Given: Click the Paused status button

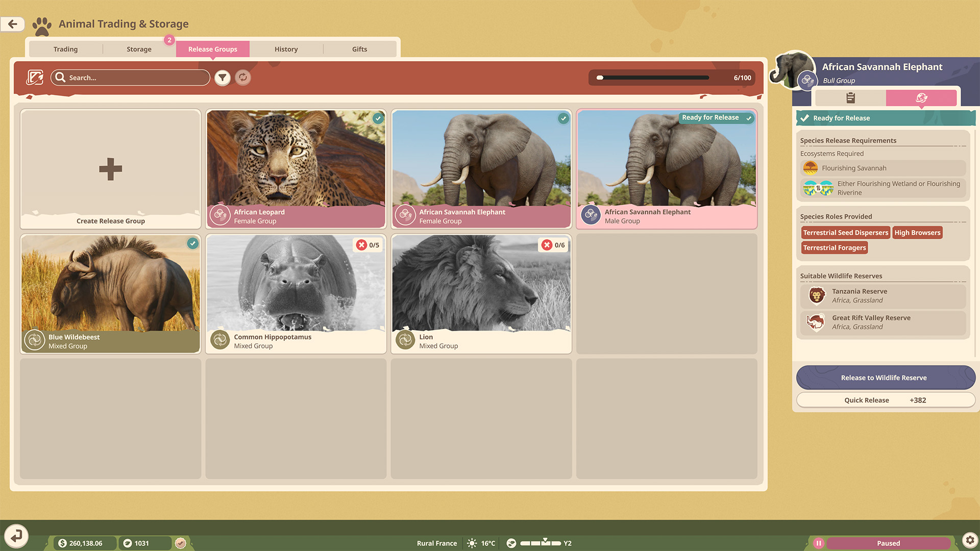Looking at the screenshot, I should coord(888,543).
